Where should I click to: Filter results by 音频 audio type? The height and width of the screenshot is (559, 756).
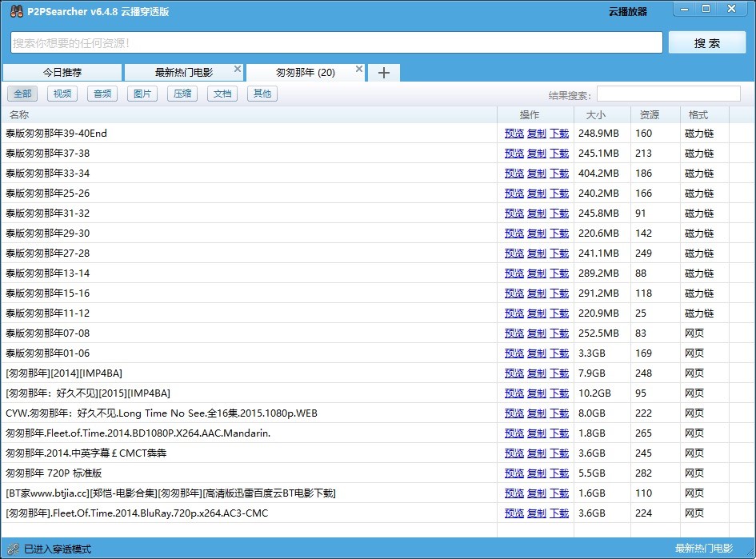point(102,94)
